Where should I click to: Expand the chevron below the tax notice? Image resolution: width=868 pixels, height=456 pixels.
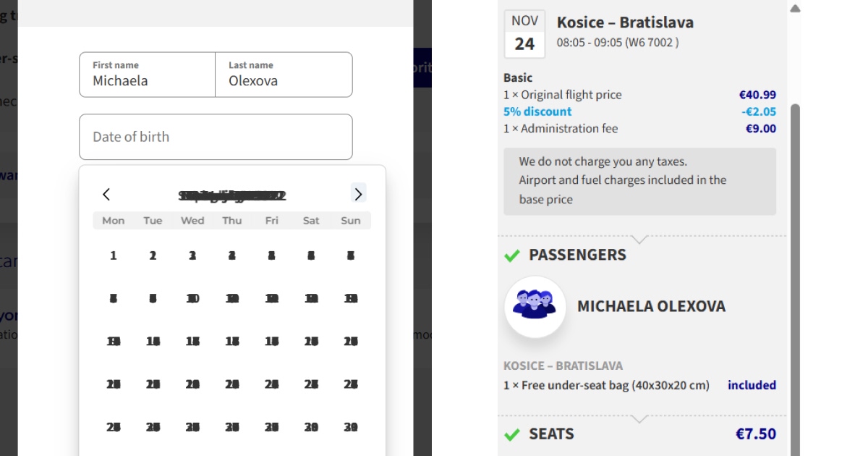pos(639,238)
